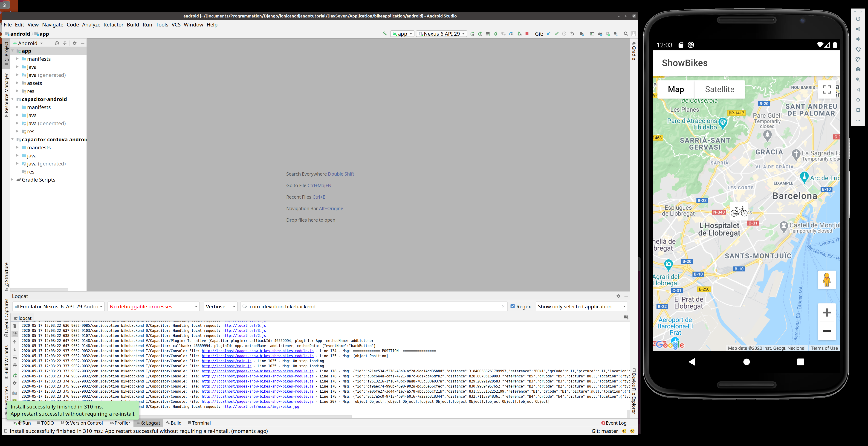
Task: Toggle the Regex checkbox
Action: point(512,306)
